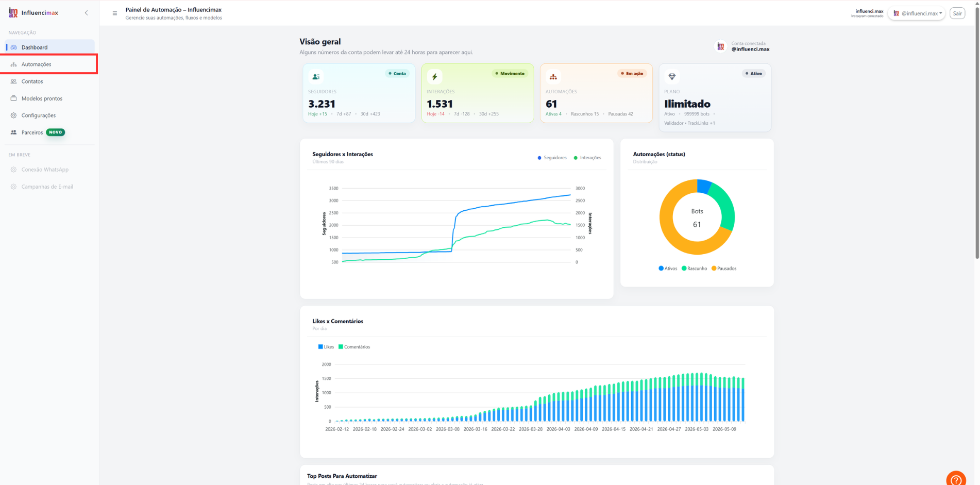The image size is (980, 485).
Task: Click the Top Posts Para Automatizar heading
Action: click(x=342, y=476)
